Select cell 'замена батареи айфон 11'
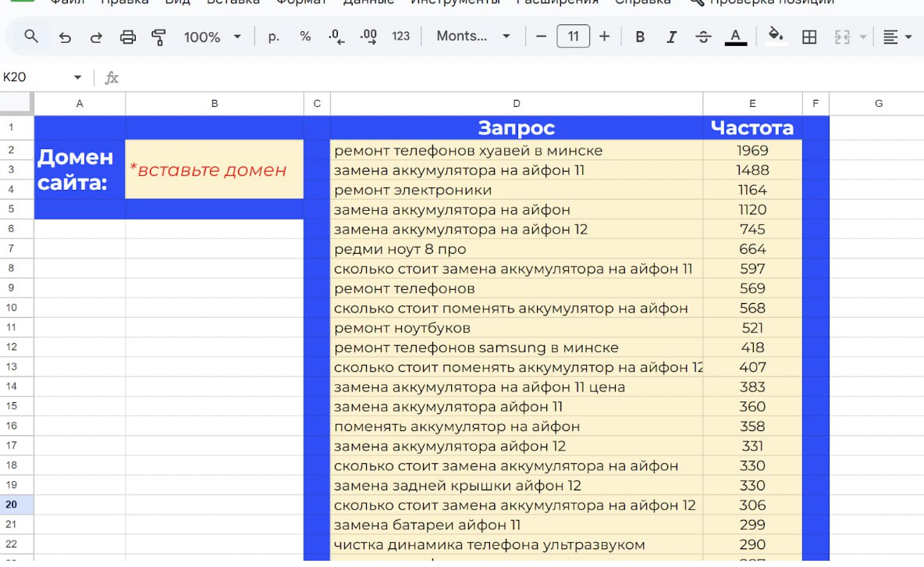The image size is (924, 567). [516, 525]
